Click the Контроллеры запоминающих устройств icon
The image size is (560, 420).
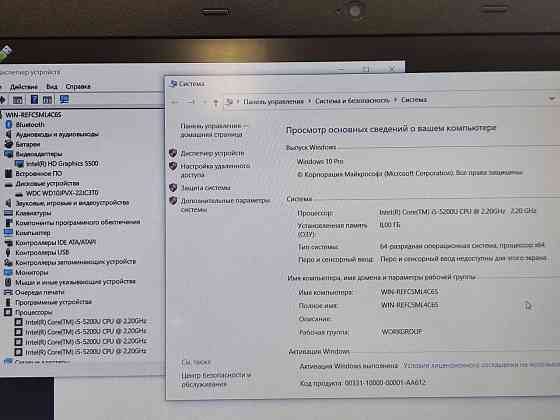click(x=9, y=262)
